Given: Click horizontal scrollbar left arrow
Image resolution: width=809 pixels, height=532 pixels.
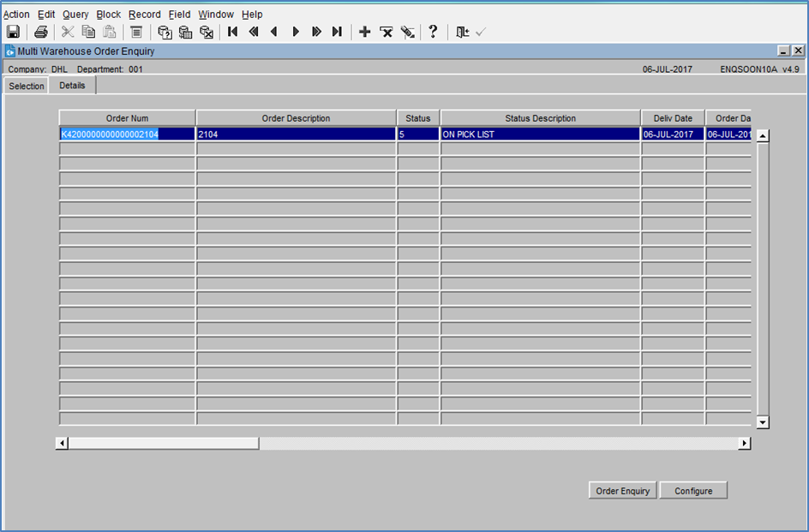Looking at the screenshot, I should click(62, 443).
